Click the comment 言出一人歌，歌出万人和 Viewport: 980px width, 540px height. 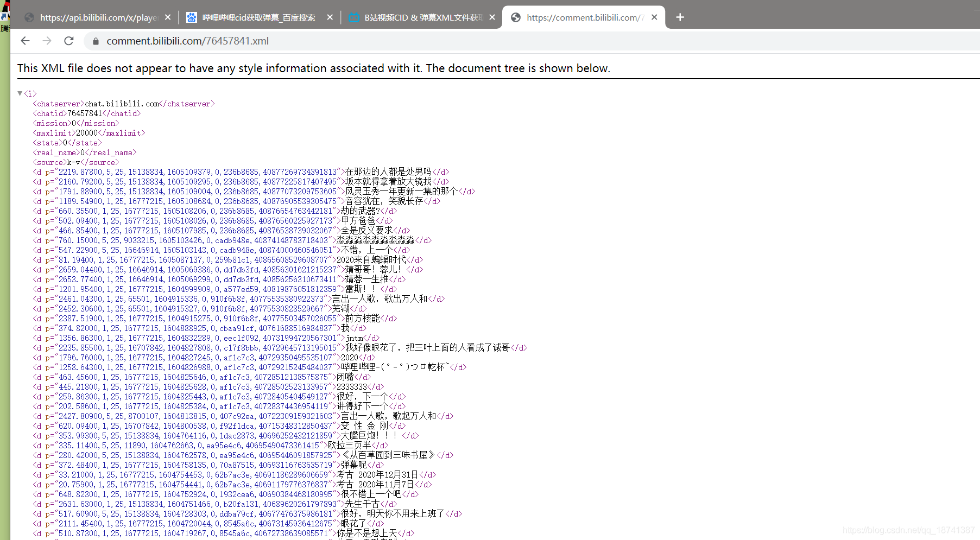pos(380,299)
